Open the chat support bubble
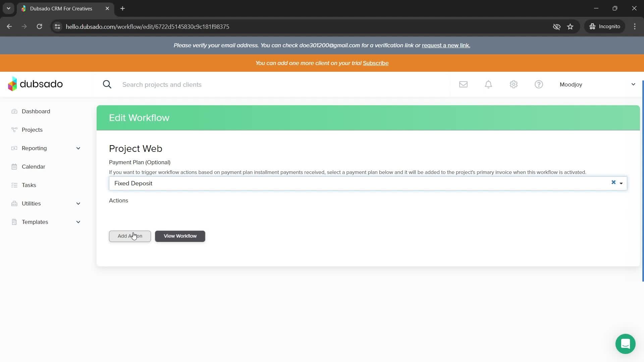644x362 pixels. coord(625,344)
